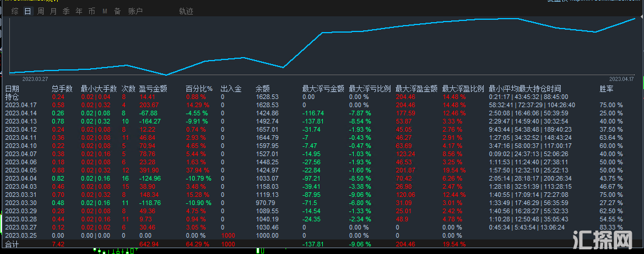Click the 次数 column header
The height and width of the screenshot is (254, 644).
pyautogui.click(x=129, y=89)
